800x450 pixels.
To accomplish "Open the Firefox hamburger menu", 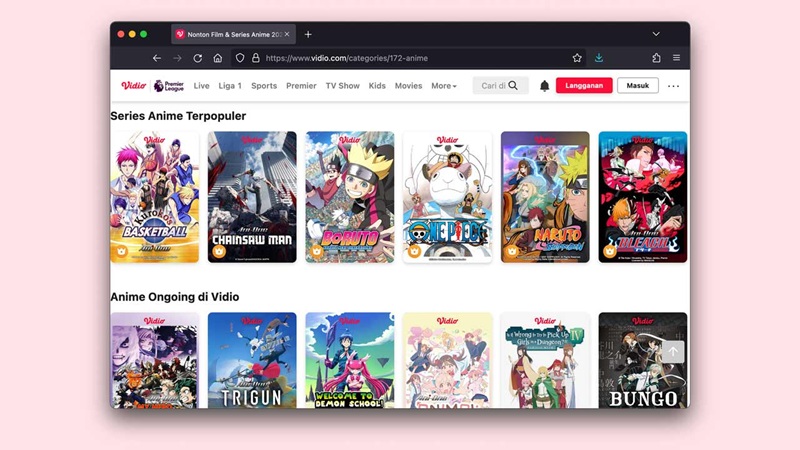I will tap(677, 58).
